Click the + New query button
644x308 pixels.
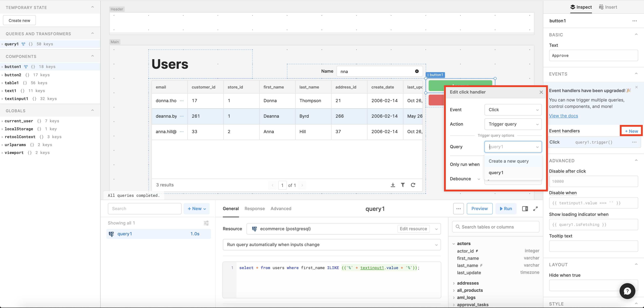[197, 209]
